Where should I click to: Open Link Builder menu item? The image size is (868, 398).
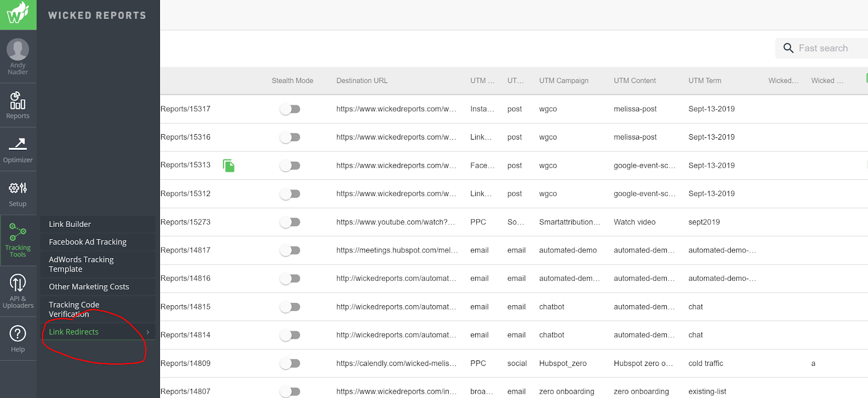point(98,224)
